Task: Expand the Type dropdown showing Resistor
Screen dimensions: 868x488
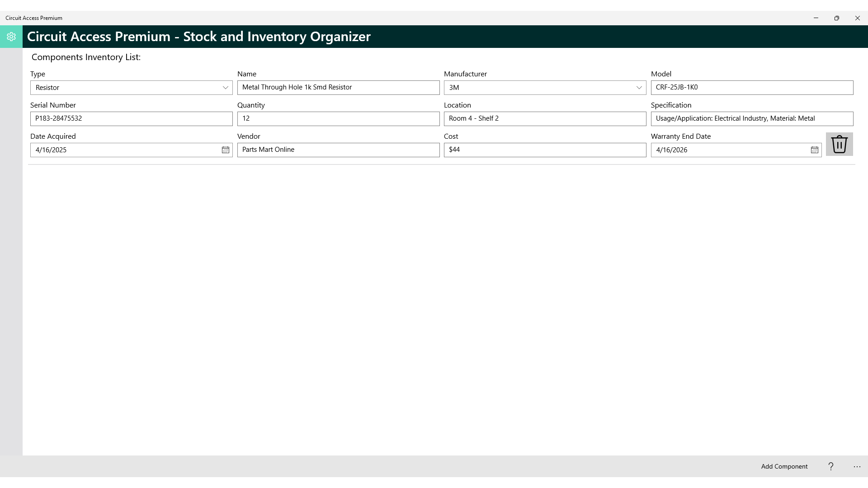Action: coord(226,88)
